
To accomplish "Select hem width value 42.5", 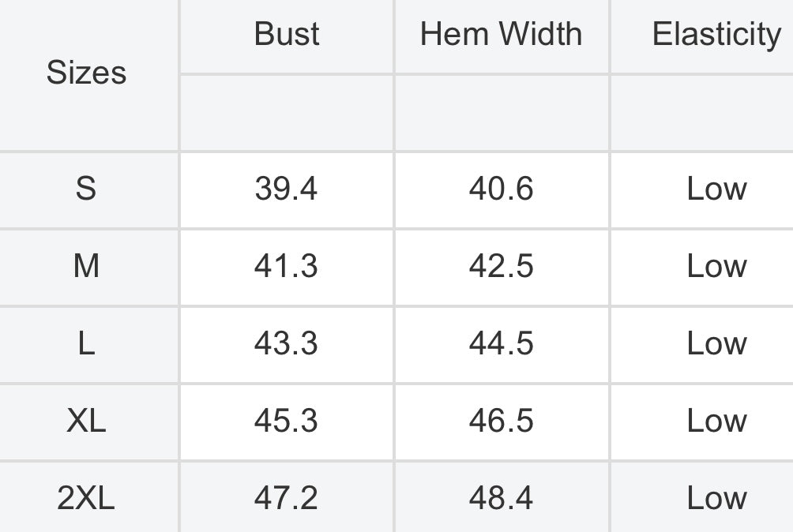I will point(502,266).
